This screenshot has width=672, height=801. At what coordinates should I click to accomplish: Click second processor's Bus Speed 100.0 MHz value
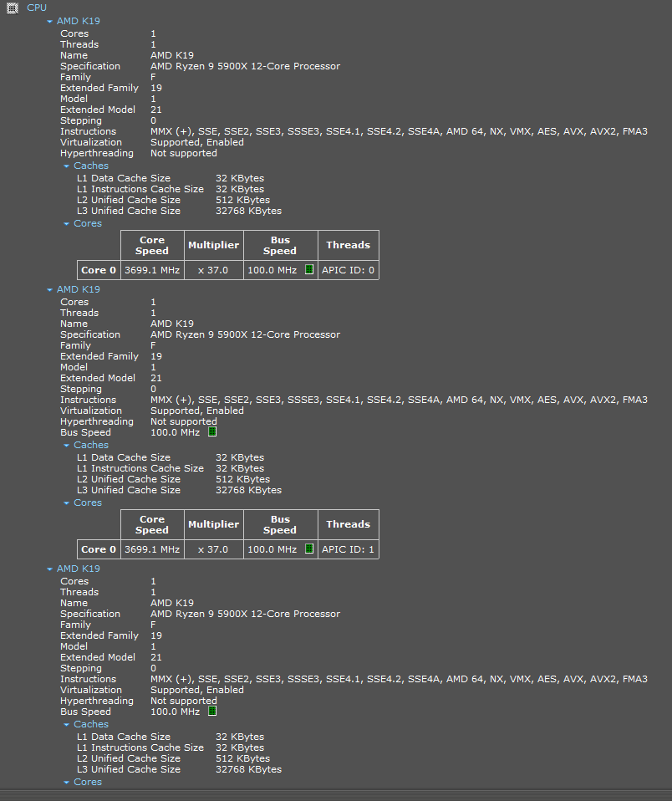(x=176, y=432)
